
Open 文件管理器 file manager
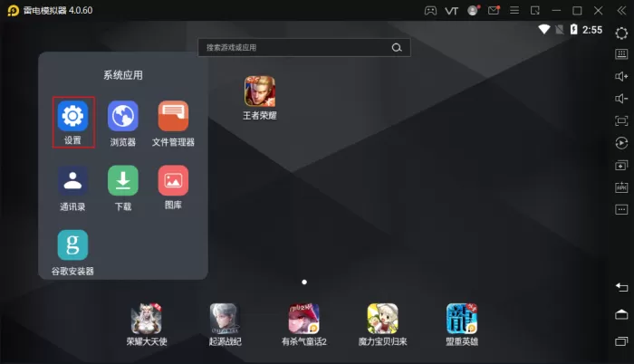pos(173,117)
